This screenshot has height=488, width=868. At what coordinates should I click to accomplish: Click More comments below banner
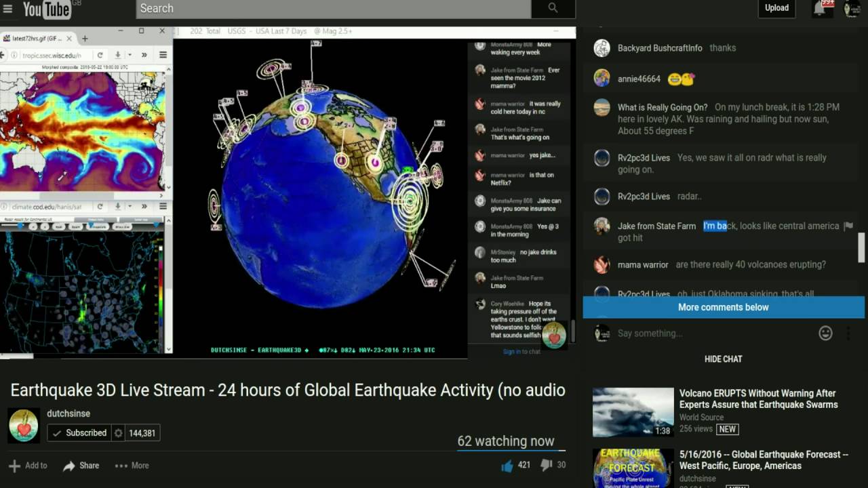pyautogui.click(x=724, y=307)
